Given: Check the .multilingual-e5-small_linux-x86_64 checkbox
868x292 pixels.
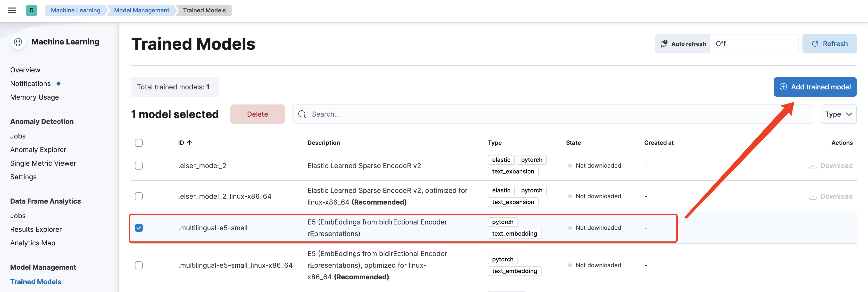Looking at the screenshot, I should point(139,265).
